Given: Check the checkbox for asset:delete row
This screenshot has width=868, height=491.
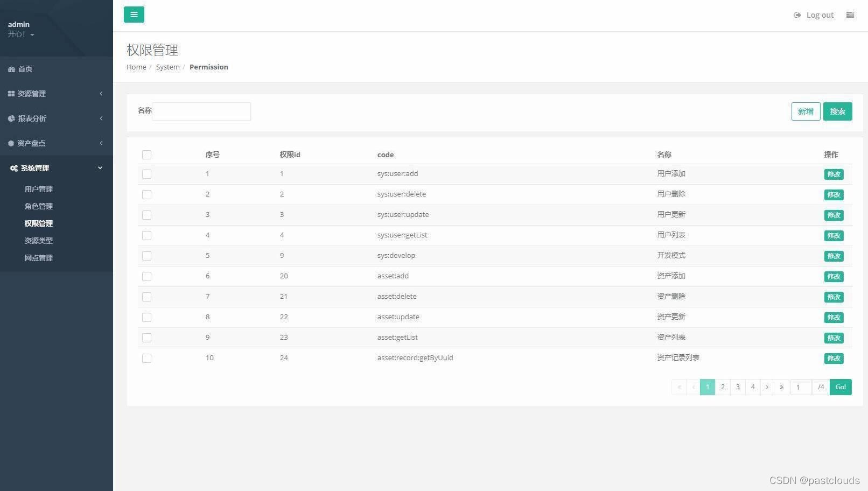Looking at the screenshot, I should point(146,297).
